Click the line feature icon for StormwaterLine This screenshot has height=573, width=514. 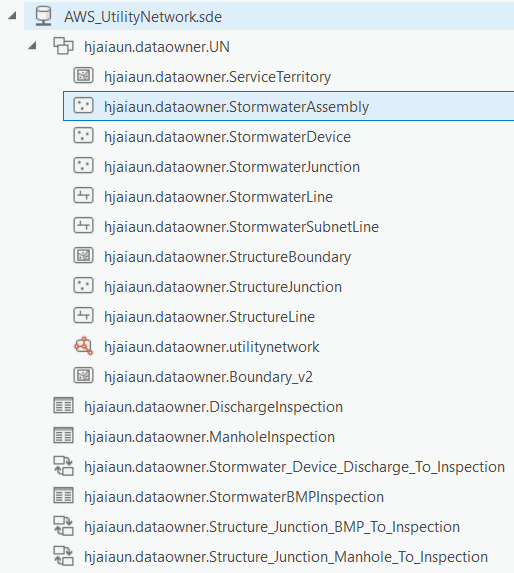tap(84, 196)
